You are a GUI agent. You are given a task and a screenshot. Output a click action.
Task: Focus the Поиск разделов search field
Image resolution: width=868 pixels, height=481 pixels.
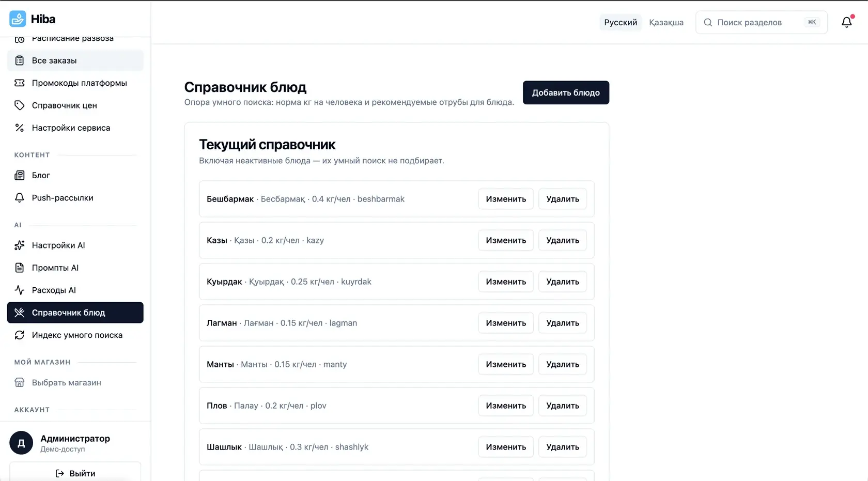click(762, 22)
